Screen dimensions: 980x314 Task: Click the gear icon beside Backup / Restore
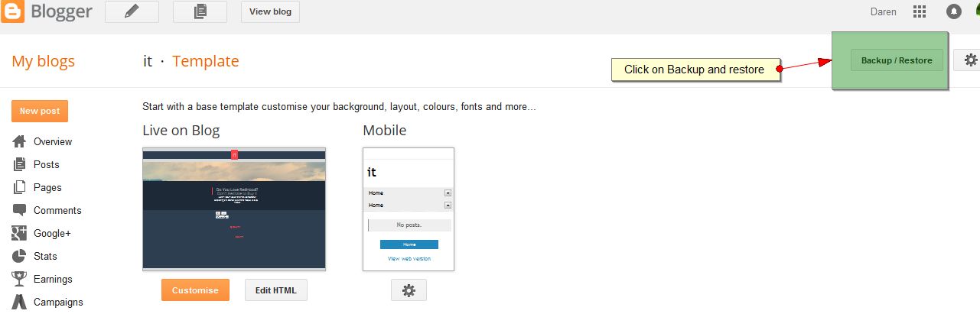(970, 60)
